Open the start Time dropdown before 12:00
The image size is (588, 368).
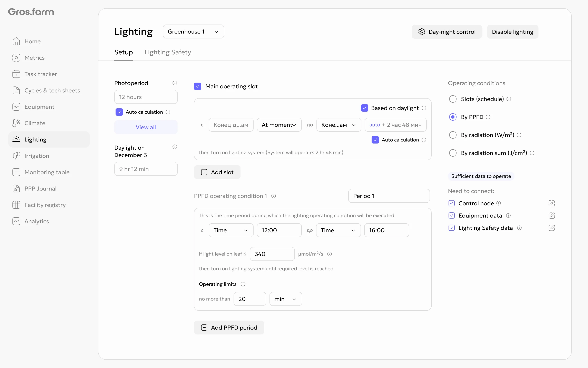click(231, 230)
